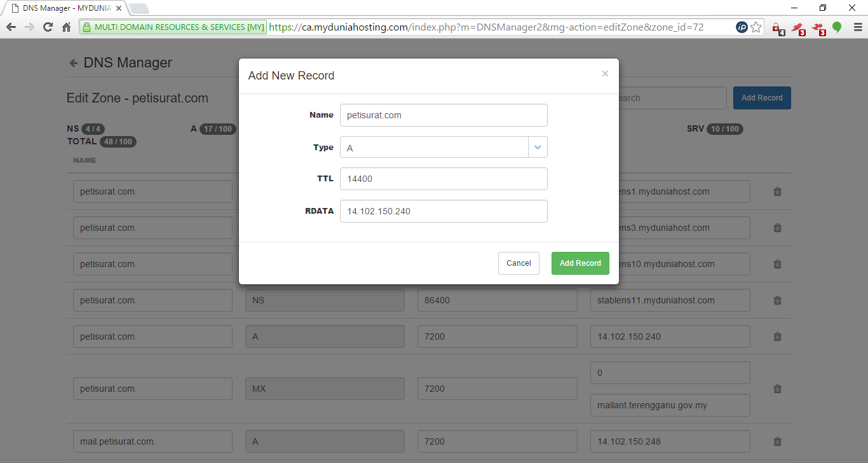Click the 14.102.150.248 data field

pyautogui.click(x=670, y=441)
